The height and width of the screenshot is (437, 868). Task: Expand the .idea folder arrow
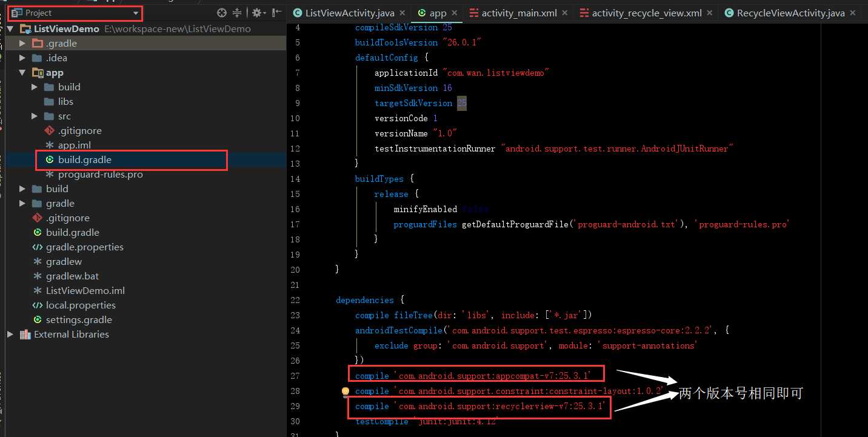click(x=22, y=58)
